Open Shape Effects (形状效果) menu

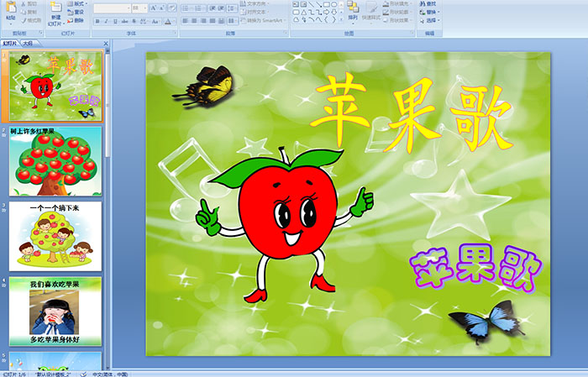click(x=397, y=20)
